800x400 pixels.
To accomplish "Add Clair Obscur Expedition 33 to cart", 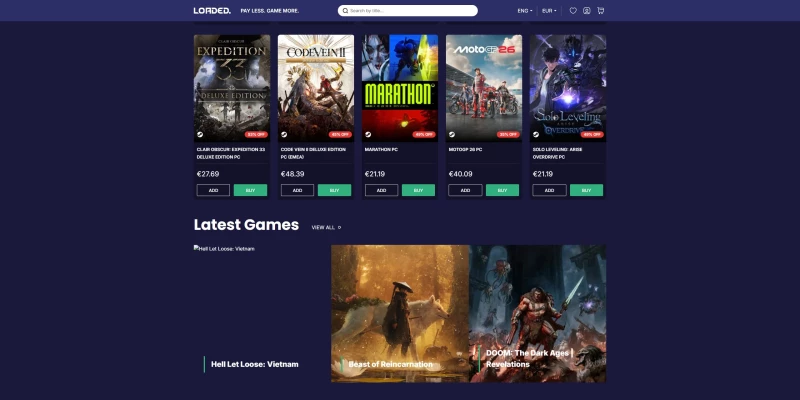I will pos(213,190).
